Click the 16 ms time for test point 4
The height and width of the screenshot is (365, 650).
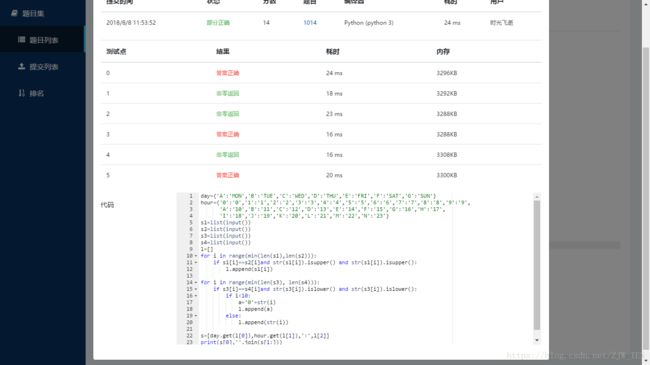tap(334, 155)
